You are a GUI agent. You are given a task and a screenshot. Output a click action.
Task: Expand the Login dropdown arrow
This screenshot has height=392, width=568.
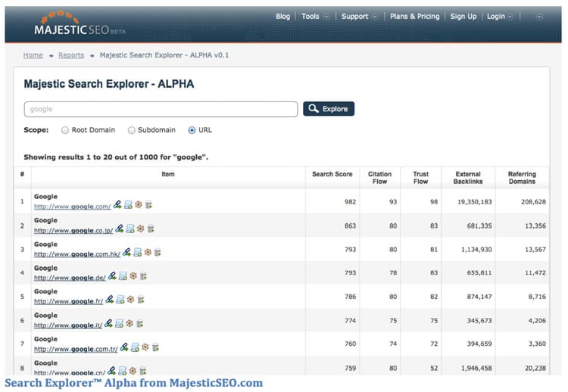pyautogui.click(x=510, y=17)
